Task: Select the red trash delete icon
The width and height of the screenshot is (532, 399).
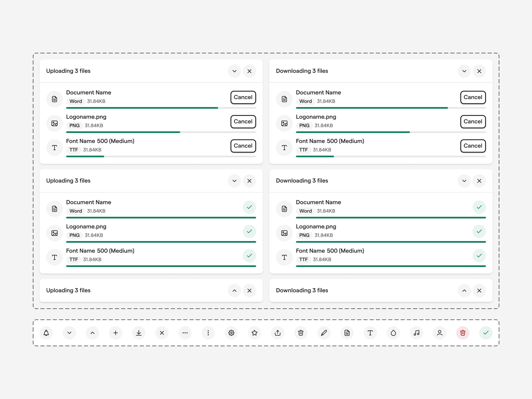Action: pyautogui.click(x=463, y=333)
